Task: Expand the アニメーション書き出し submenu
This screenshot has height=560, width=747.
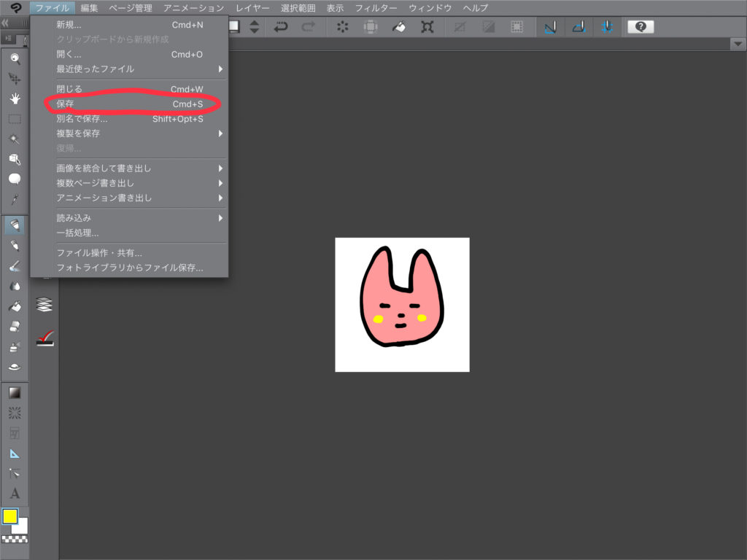Action: (x=130, y=198)
